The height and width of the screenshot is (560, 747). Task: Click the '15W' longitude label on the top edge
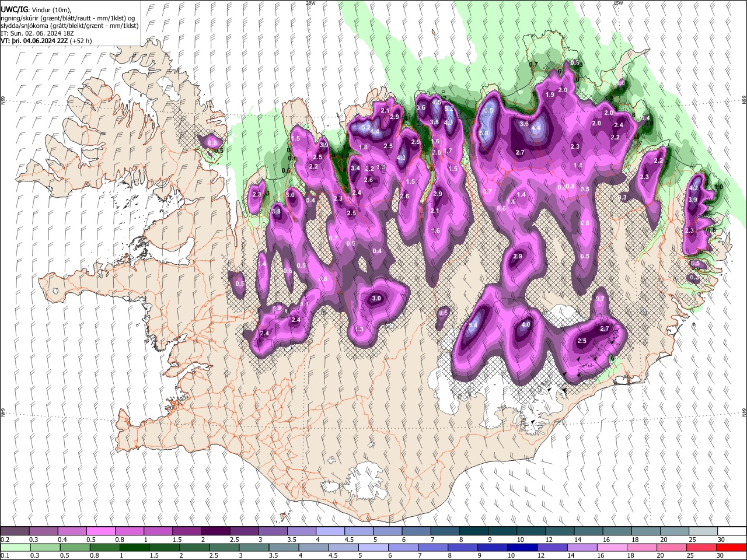pos(618,3)
